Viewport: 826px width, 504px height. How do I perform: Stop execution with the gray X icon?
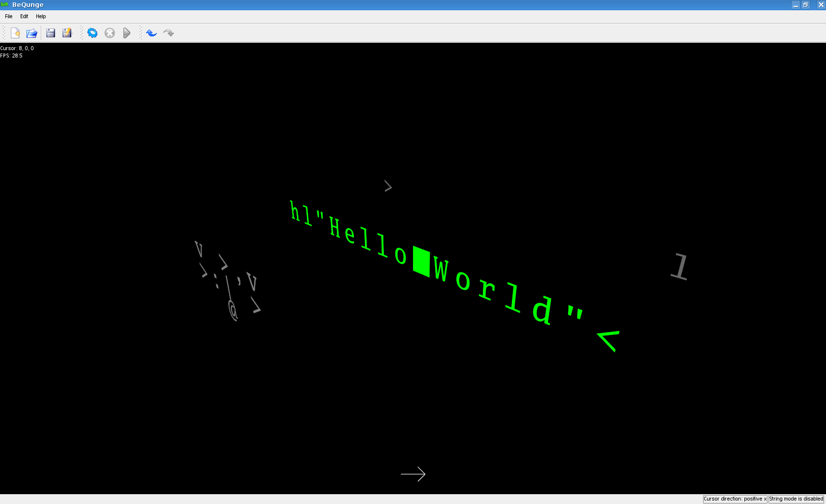tap(110, 33)
